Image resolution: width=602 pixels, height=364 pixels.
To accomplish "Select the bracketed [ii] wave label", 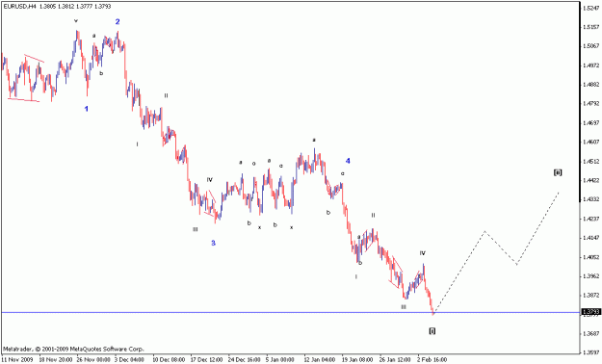I will click(558, 172).
